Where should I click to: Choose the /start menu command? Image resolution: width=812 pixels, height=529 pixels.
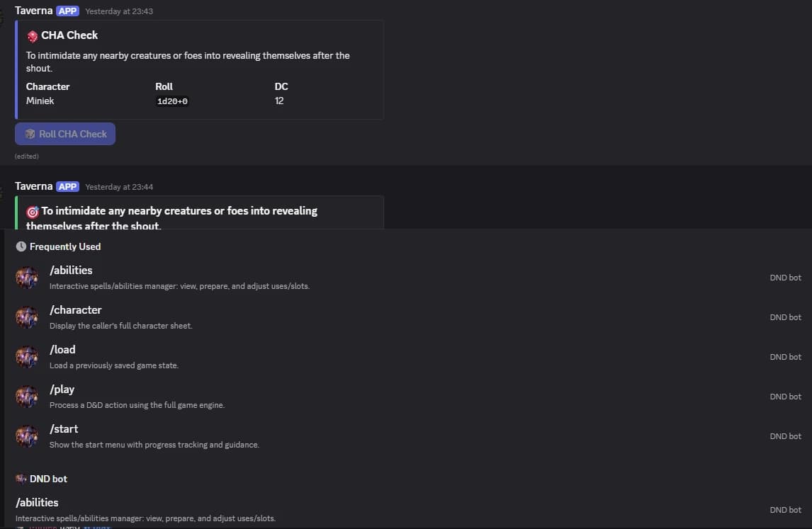point(64,429)
